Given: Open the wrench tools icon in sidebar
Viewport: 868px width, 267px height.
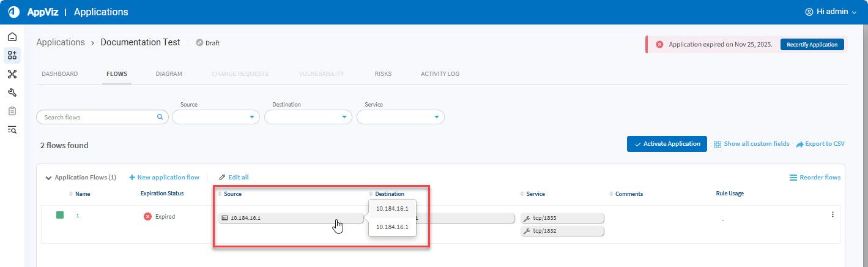Looking at the screenshot, I should (x=12, y=92).
